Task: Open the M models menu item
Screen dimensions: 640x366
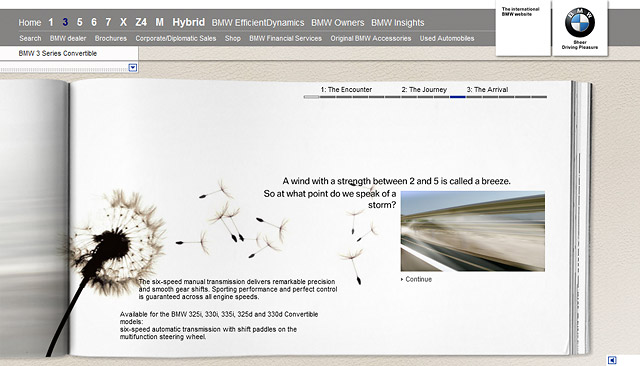Action: [160, 22]
